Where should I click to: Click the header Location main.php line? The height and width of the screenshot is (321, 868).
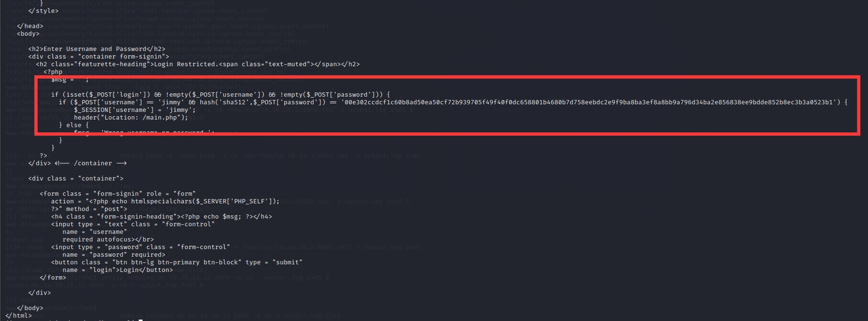tap(131, 117)
